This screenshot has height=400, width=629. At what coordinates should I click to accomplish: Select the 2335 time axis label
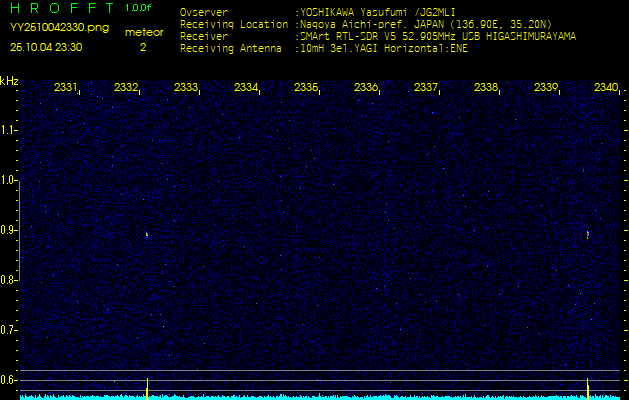tap(306, 88)
